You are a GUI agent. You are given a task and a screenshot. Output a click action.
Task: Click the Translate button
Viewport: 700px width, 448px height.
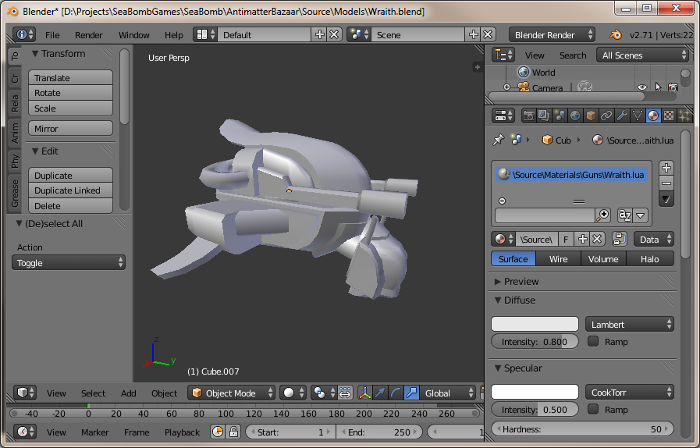(71, 78)
